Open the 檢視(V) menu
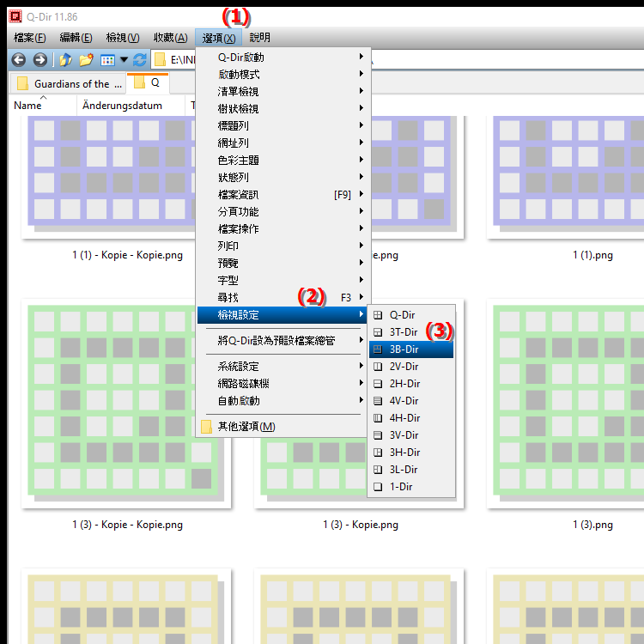This screenshot has height=644, width=644. (x=123, y=38)
